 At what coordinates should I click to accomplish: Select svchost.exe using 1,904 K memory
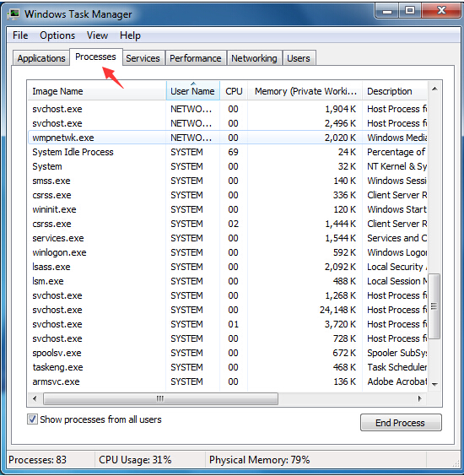pos(228,109)
